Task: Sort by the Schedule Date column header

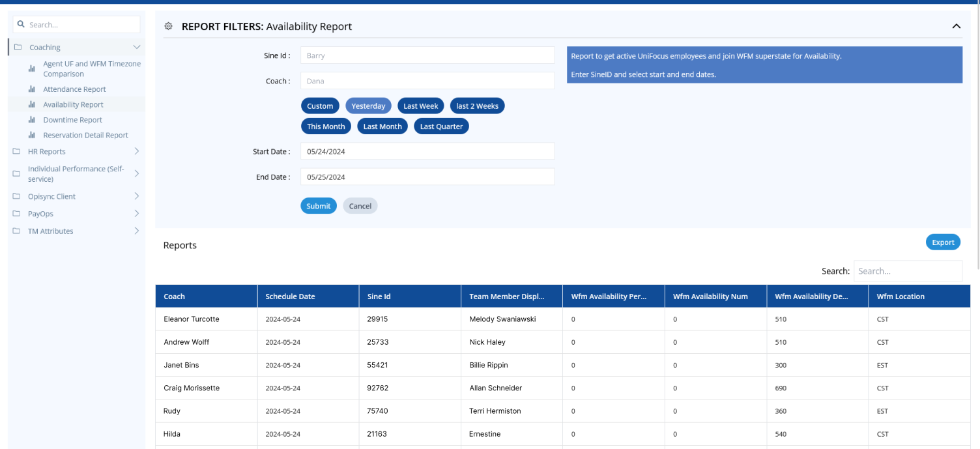Action: (x=308, y=296)
